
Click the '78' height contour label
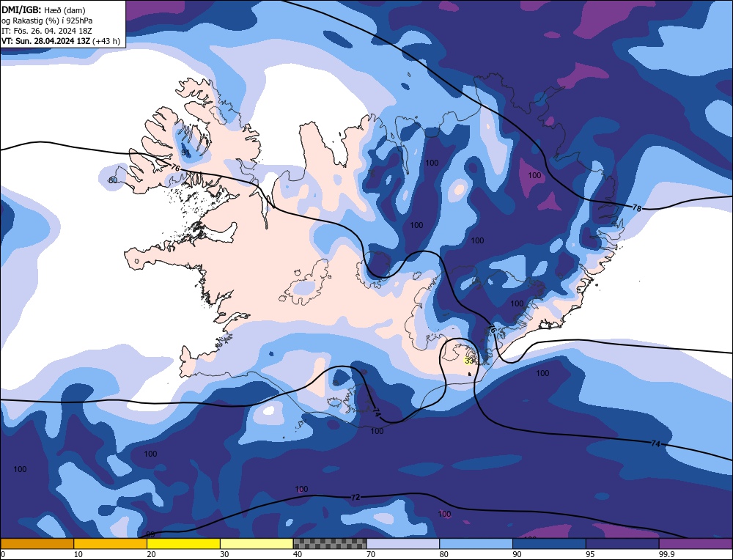(637, 207)
